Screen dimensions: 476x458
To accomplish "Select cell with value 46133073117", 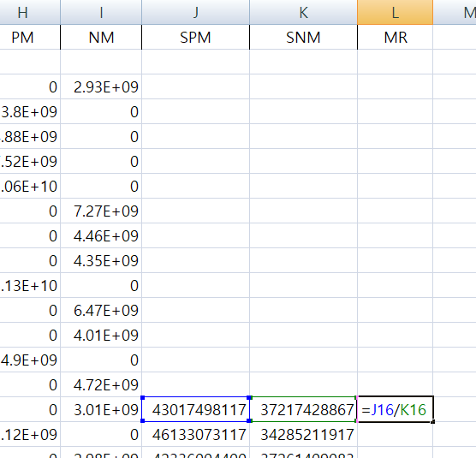I will coord(195,434).
